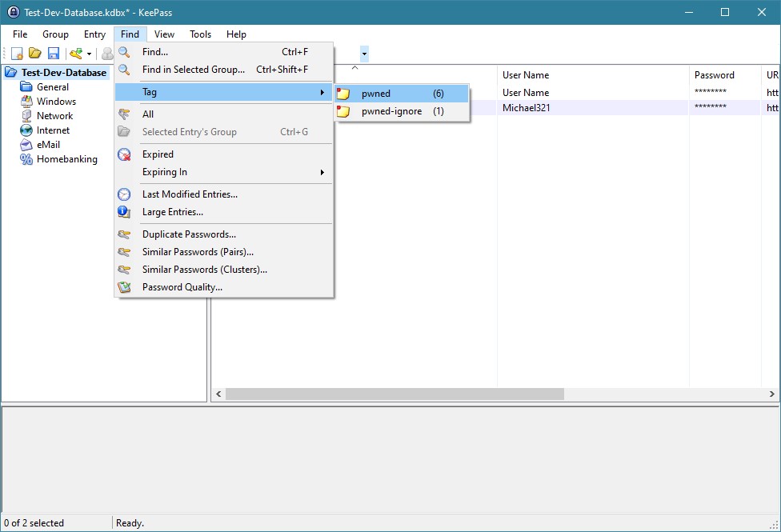Click the Add Entry key icon

coord(76,54)
